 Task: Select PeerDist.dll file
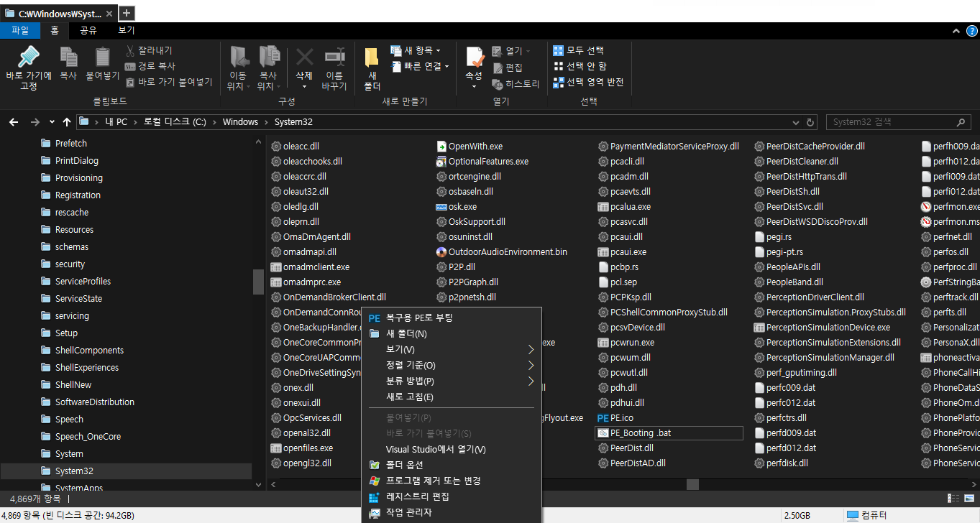tap(626, 448)
